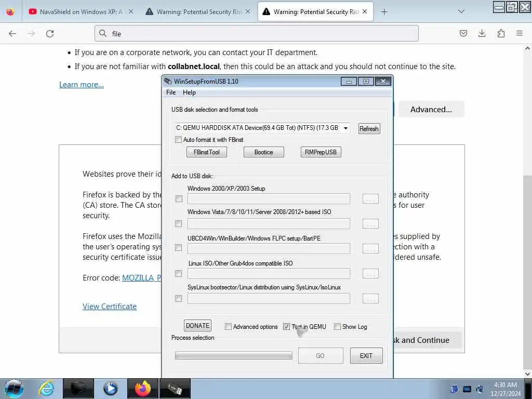
Task: Click the volume tray icon near the clock
Action: click(x=480, y=389)
